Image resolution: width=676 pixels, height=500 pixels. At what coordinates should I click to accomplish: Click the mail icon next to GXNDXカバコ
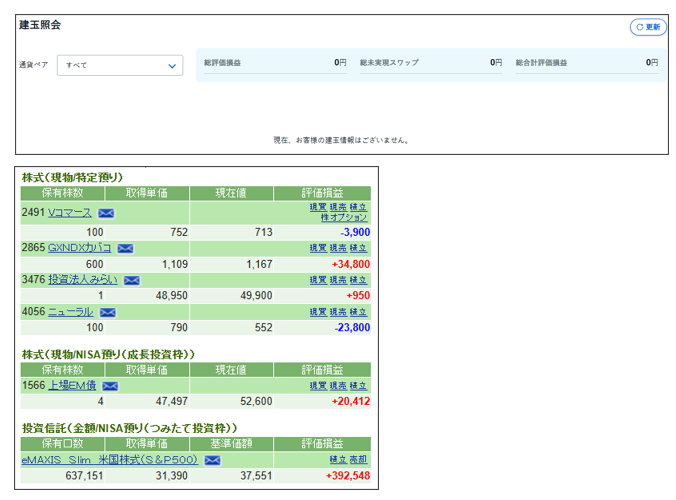[125, 248]
